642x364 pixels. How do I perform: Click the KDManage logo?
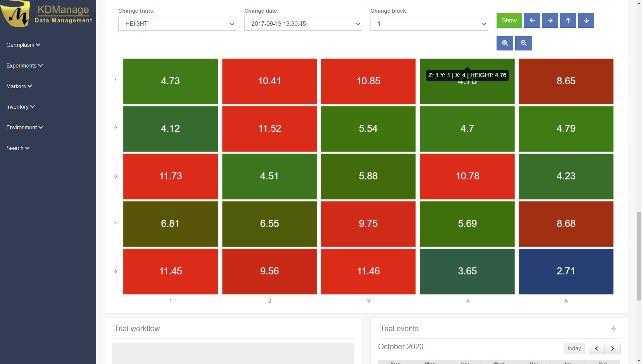47,14
